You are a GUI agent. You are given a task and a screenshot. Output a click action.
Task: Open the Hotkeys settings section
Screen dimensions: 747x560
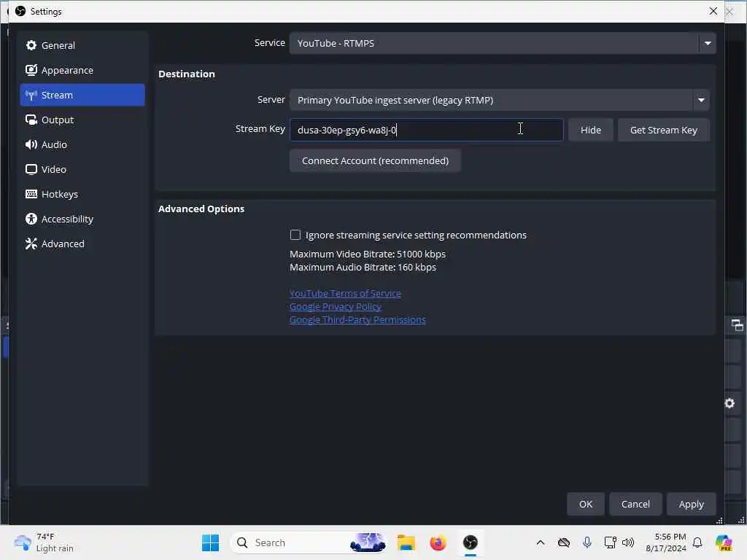point(82,194)
